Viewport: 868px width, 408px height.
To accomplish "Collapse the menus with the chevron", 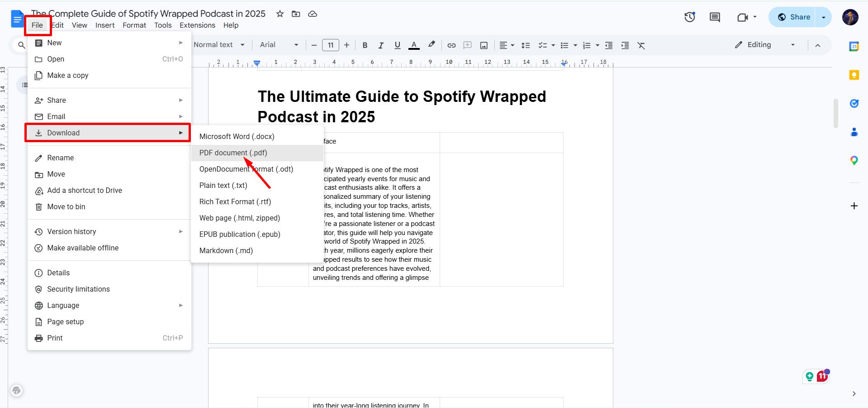I will (x=818, y=45).
